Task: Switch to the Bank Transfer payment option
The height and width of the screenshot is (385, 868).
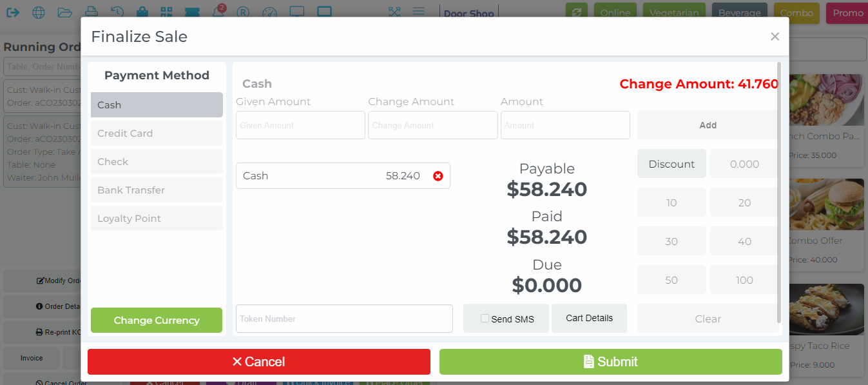Action: coord(156,190)
